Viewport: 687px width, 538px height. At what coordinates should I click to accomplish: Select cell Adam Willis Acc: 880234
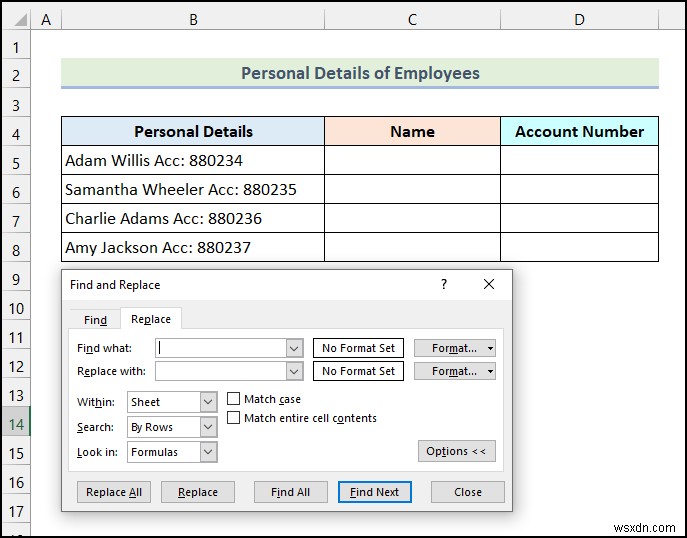click(193, 160)
